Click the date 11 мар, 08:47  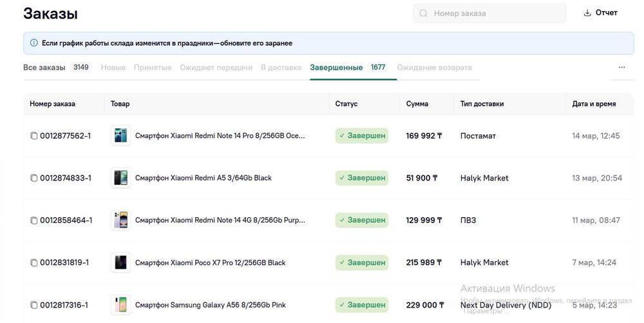coord(596,220)
